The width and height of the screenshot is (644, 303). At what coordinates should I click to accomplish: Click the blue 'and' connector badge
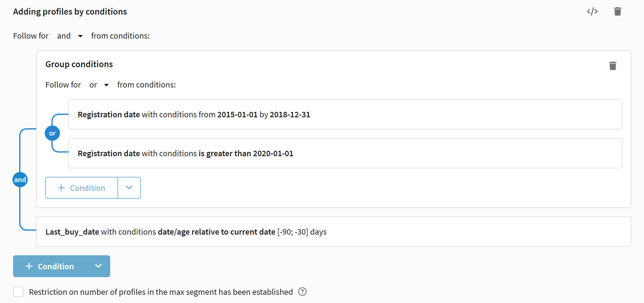pyautogui.click(x=20, y=180)
